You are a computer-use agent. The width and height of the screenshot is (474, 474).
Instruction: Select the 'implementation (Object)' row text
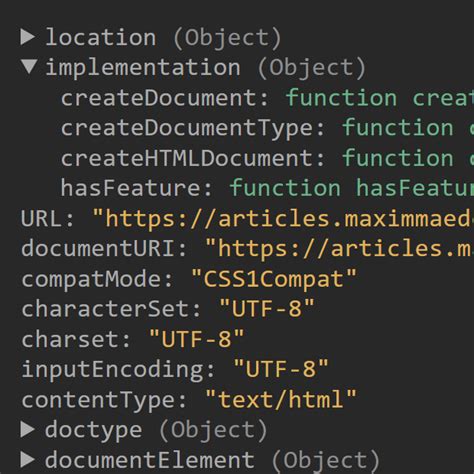[x=206, y=68]
